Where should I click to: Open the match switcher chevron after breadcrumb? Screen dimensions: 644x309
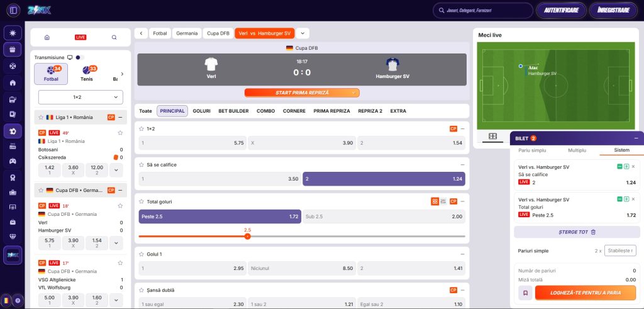pos(303,33)
